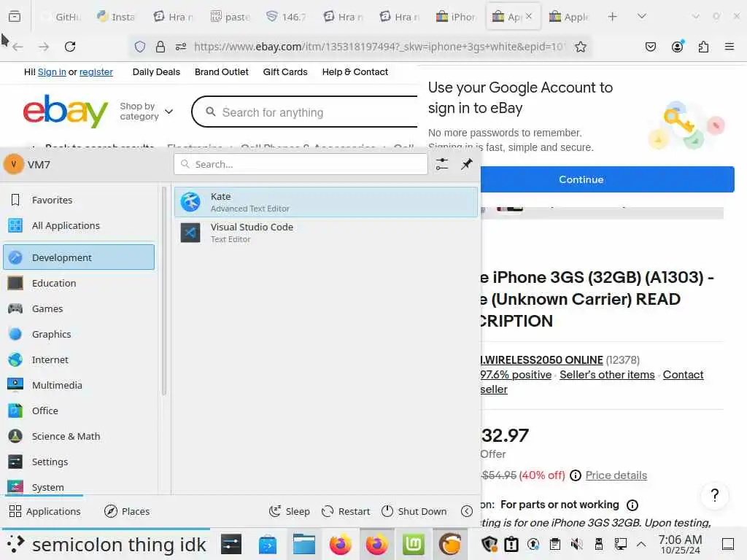Open the Games category
The width and height of the screenshot is (747, 560).
tap(79, 308)
